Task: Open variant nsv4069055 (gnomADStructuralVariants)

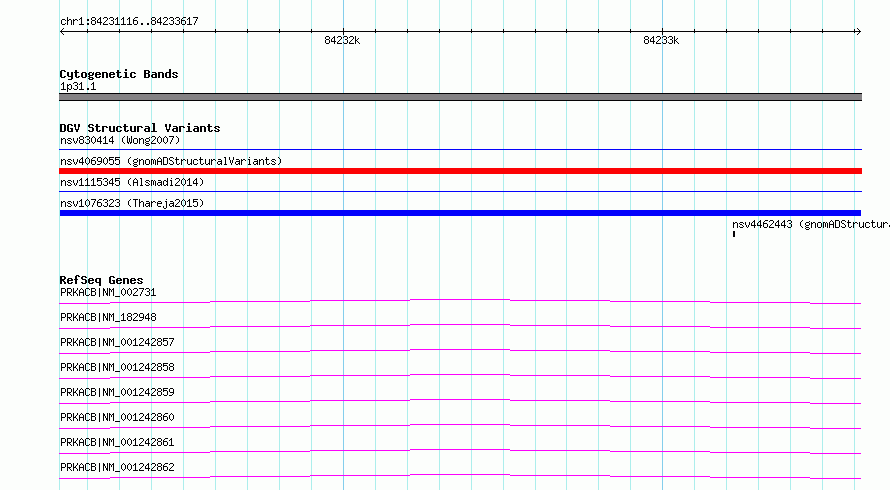Action: [171, 161]
